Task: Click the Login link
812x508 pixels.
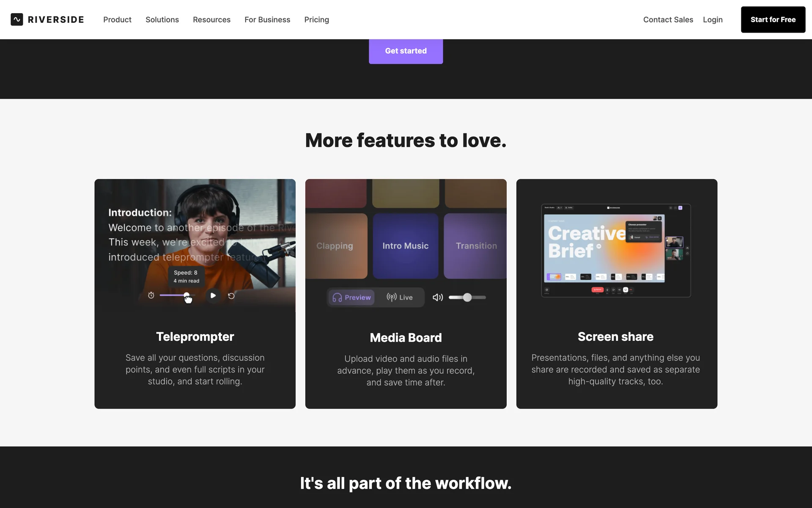Action: (713, 19)
